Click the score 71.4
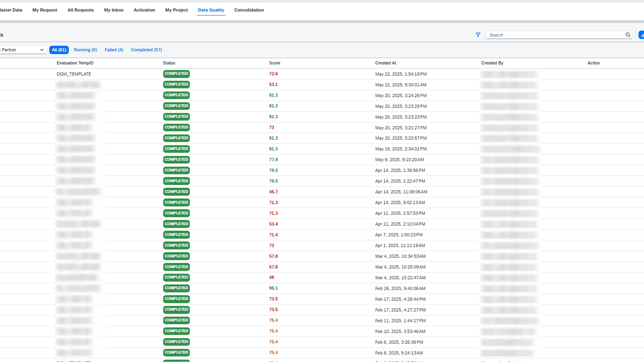 pyautogui.click(x=273, y=235)
